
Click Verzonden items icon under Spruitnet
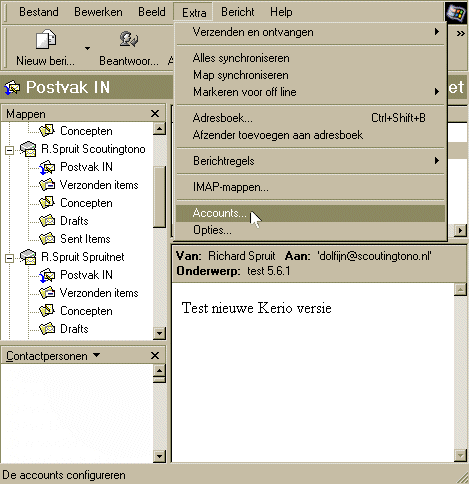tap(47, 293)
